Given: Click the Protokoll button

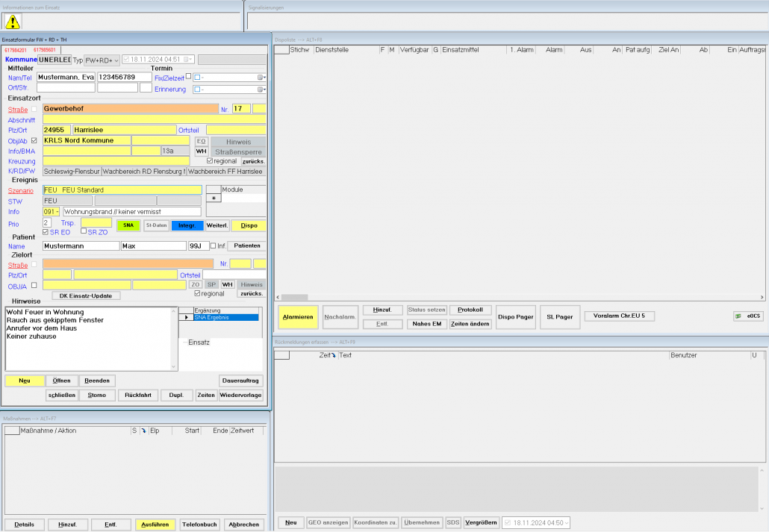Looking at the screenshot, I should (470, 310).
